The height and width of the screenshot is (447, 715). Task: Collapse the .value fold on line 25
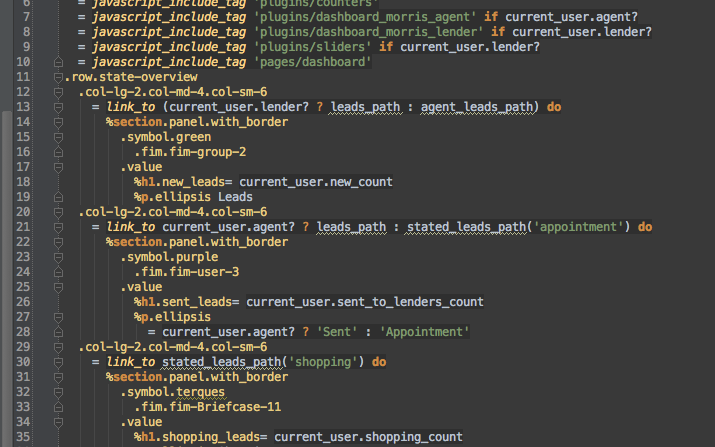pos(58,287)
